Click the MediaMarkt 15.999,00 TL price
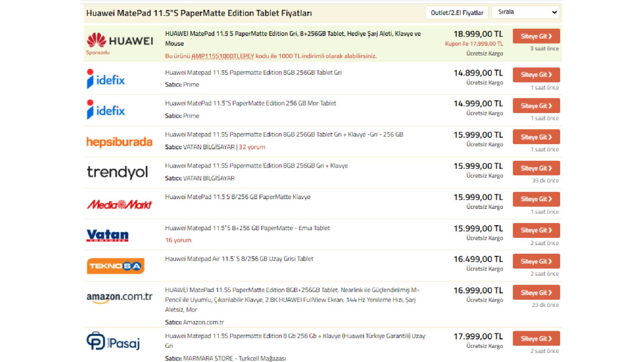Viewport: 644px width, 362px height. pyautogui.click(x=478, y=197)
